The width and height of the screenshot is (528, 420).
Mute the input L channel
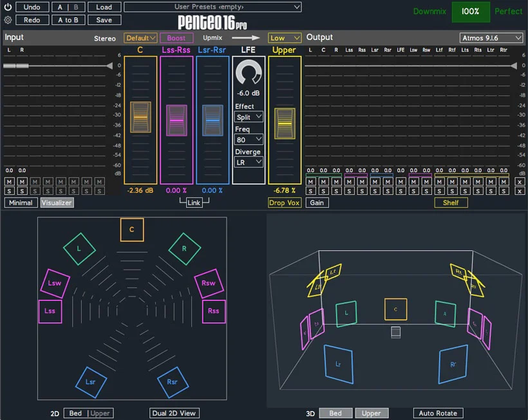click(x=9, y=182)
